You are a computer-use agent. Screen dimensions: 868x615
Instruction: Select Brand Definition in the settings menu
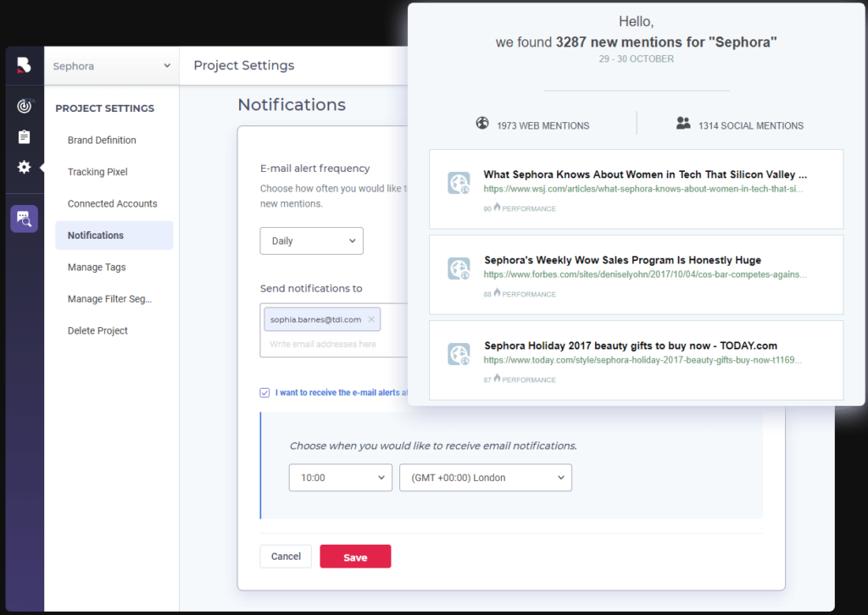[102, 141]
